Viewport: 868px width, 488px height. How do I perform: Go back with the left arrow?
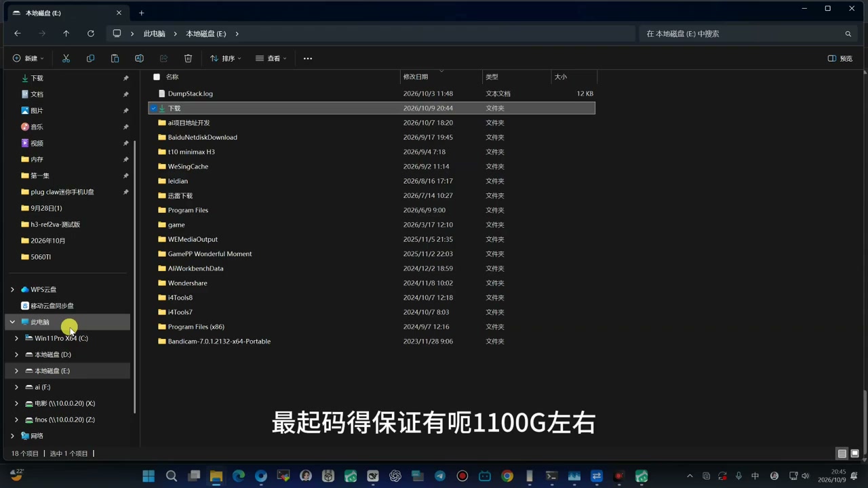pos(18,33)
